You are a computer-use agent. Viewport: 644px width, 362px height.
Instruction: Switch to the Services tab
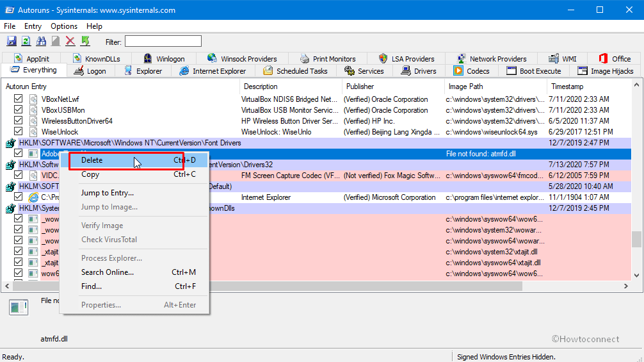click(364, 71)
